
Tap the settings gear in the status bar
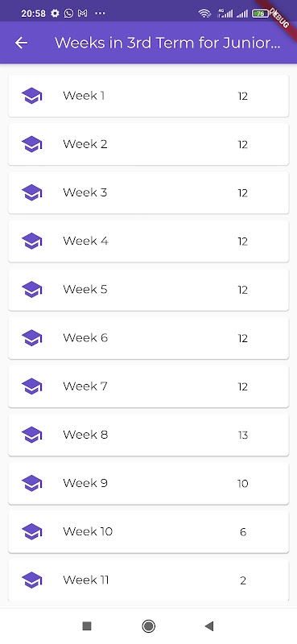pos(55,14)
